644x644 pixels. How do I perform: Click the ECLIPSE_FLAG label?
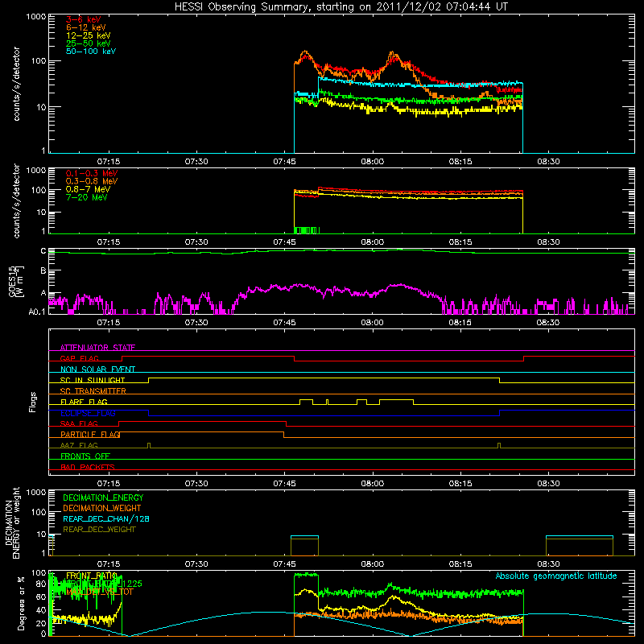(88, 413)
